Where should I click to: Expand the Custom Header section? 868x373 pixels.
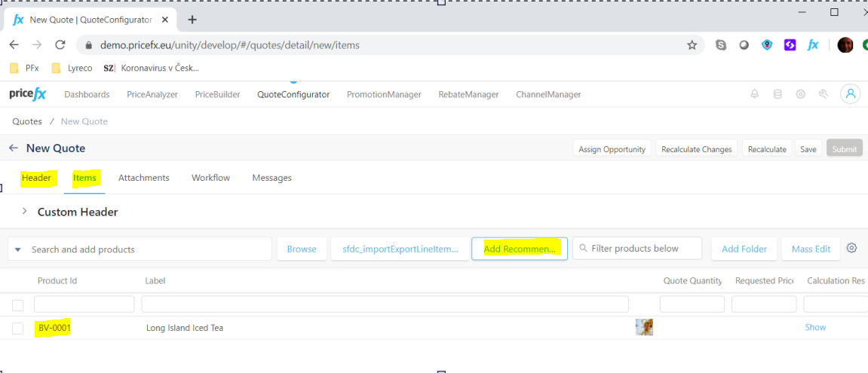tap(23, 212)
